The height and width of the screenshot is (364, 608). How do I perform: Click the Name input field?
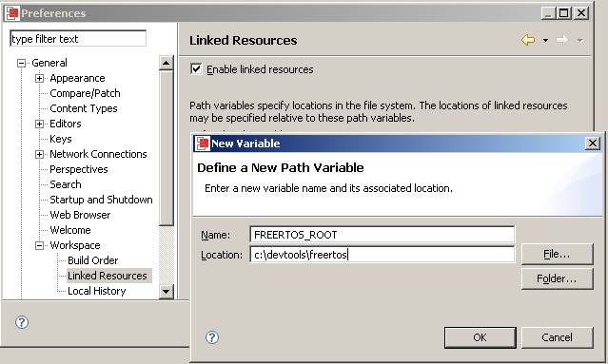coord(382,235)
